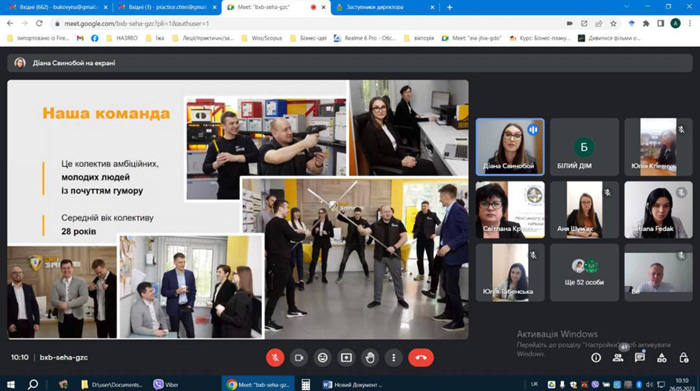This screenshot has width=700, height=391.
Task: Bookmark this page with star icon
Action: pyautogui.click(x=613, y=23)
